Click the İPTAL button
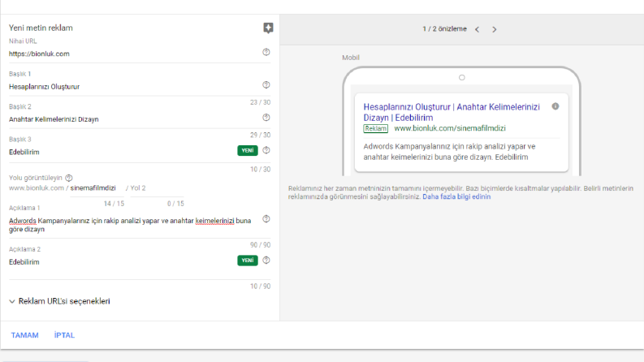Viewport: 644px width, 362px height. 64,335
